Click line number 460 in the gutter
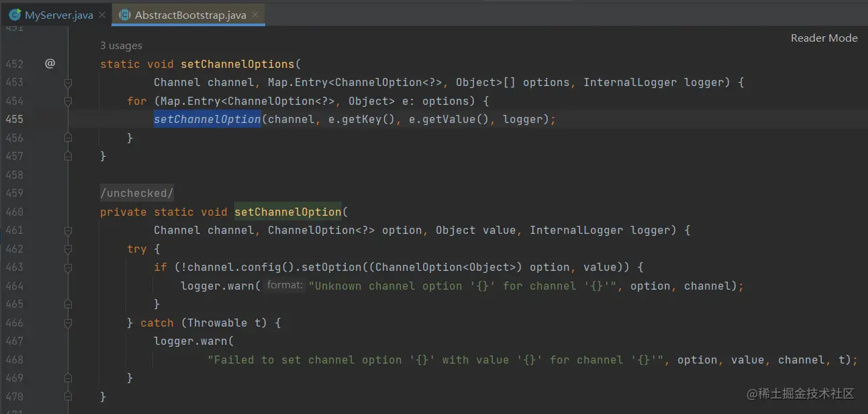Screen dimensions: 868x414 pyautogui.click(x=15, y=212)
